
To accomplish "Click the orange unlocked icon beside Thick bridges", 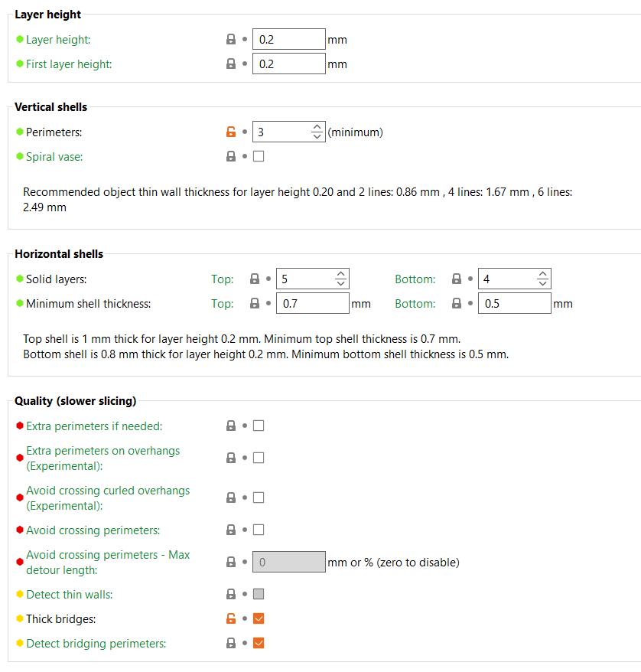I will point(231,618).
